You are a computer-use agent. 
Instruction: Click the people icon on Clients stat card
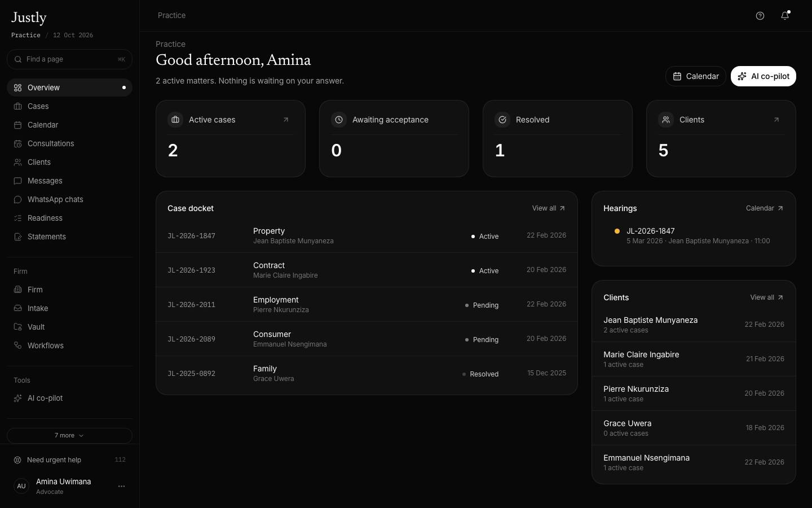point(666,120)
